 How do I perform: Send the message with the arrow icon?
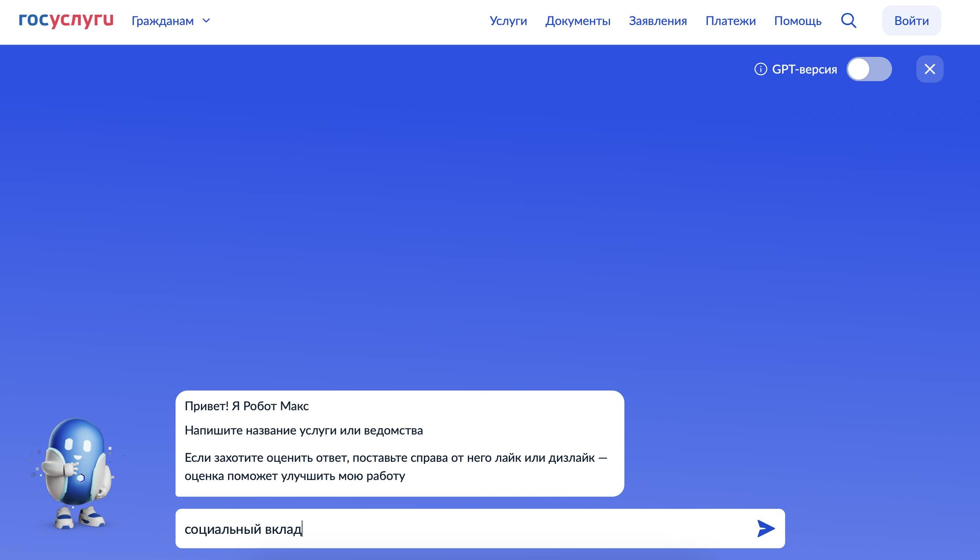tap(765, 529)
